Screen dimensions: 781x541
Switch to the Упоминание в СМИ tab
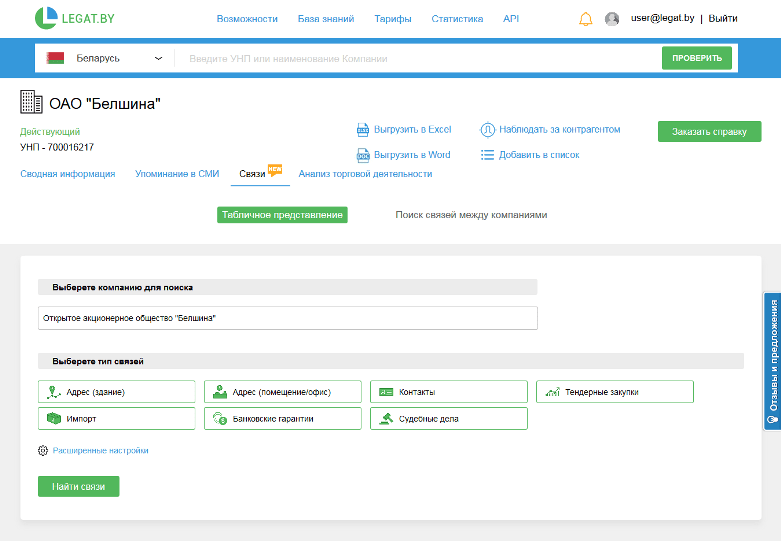(177, 174)
